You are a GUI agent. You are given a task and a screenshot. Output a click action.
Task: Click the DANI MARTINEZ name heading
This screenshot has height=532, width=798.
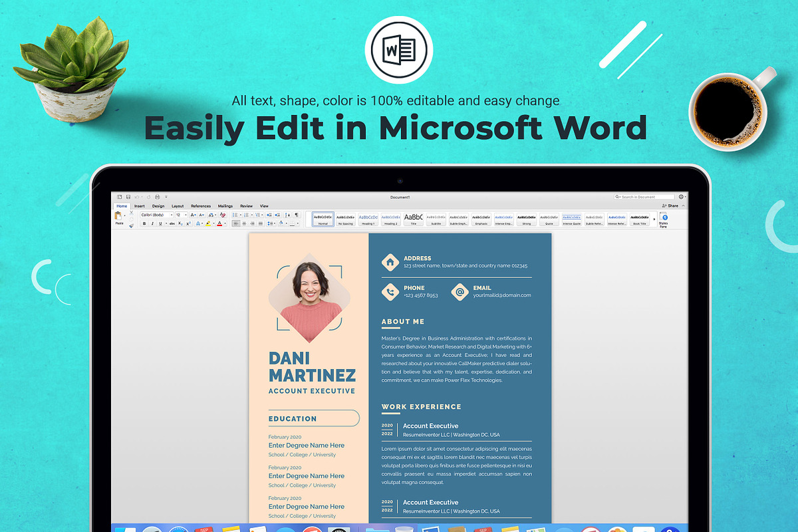point(312,367)
